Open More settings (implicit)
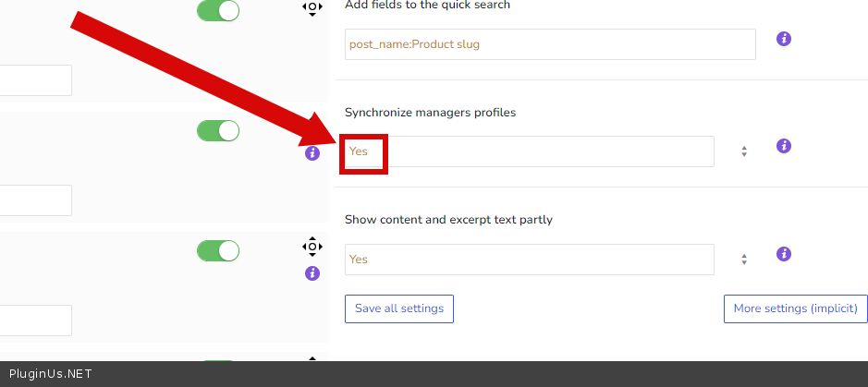Screen dimensions: 868x387 (795, 308)
